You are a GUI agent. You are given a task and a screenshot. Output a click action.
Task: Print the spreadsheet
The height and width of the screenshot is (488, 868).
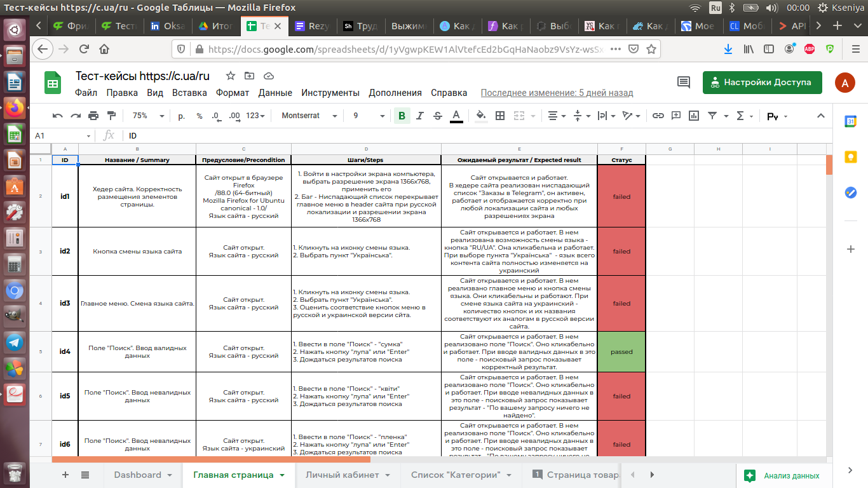[93, 116]
